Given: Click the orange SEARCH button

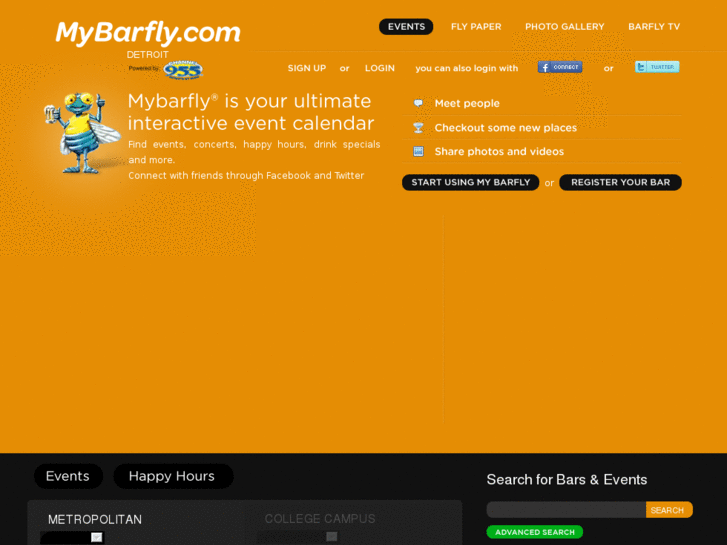Looking at the screenshot, I should click(669, 510).
